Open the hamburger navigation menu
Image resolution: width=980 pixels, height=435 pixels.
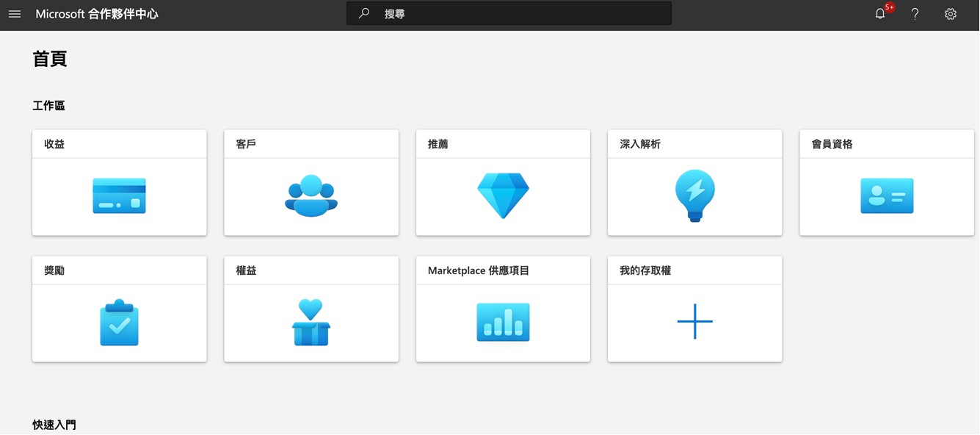click(15, 14)
